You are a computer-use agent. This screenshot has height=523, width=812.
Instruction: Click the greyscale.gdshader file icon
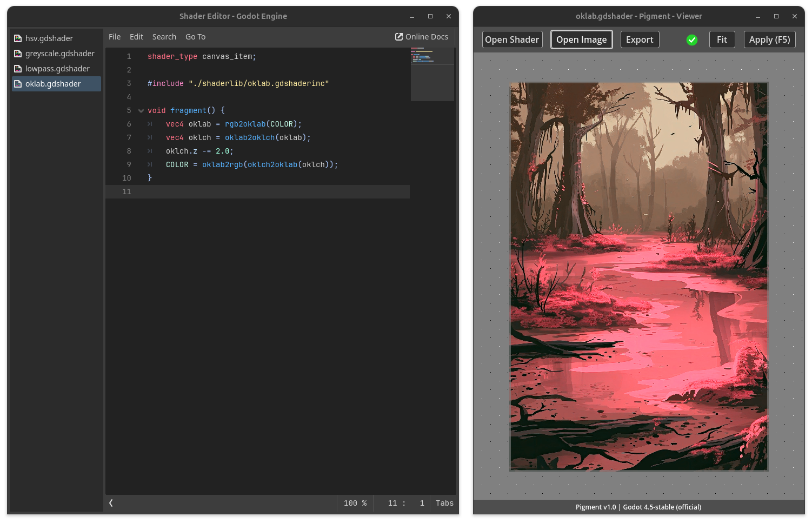coord(18,54)
